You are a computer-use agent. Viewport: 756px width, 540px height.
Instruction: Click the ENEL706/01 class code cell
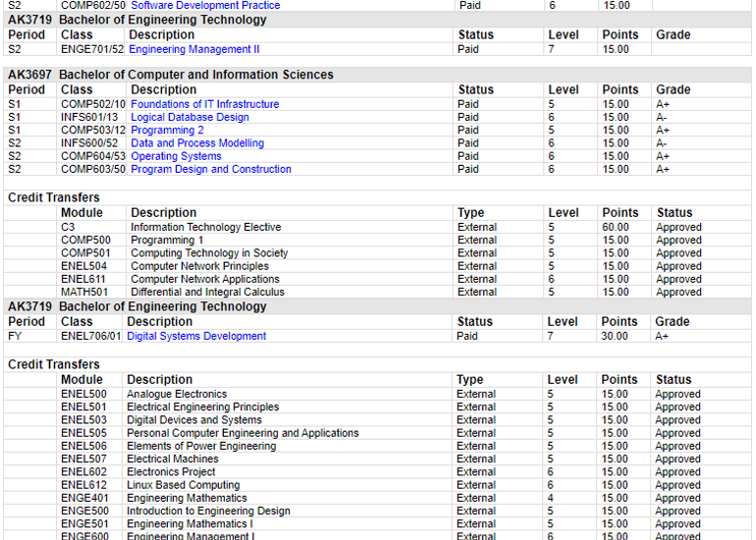(x=90, y=336)
